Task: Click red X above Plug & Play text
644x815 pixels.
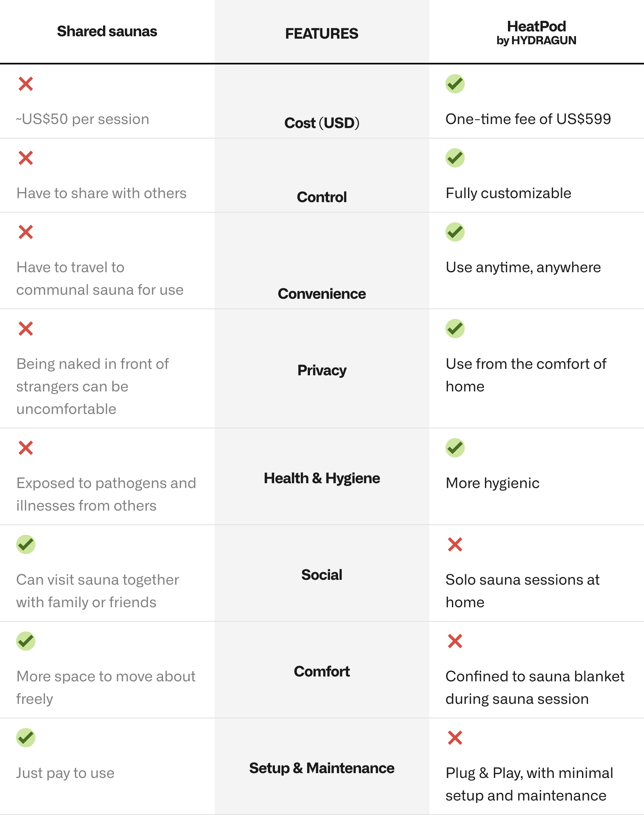Action: (x=455, y=738)
